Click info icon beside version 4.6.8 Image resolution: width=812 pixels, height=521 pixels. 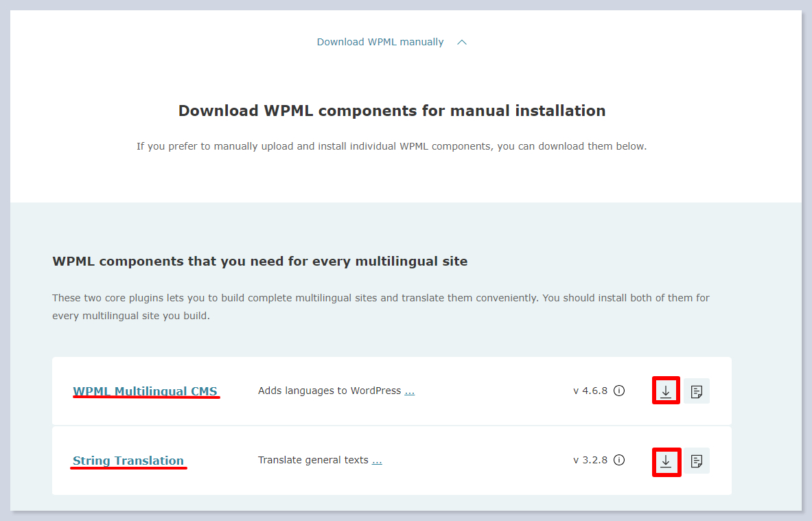pyautogui.click(x=619, y=391)
